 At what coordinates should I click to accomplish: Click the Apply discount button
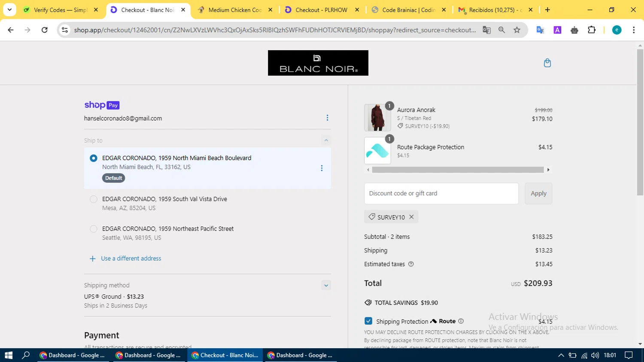(x=538, y=194)
